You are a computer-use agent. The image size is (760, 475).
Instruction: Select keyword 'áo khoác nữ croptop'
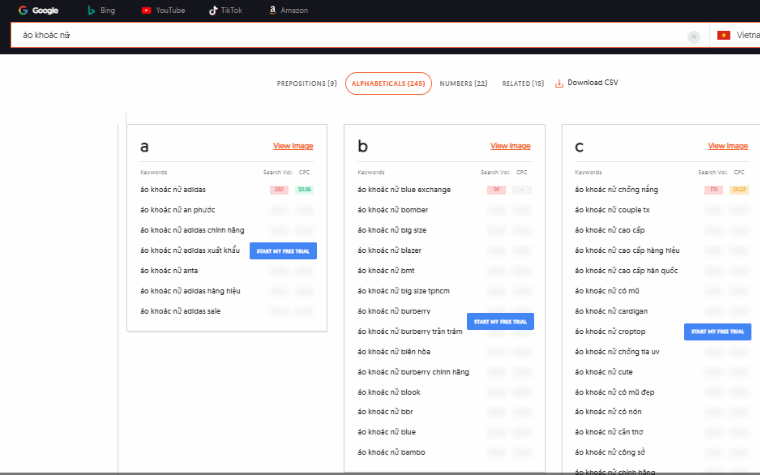coord(610,332)
